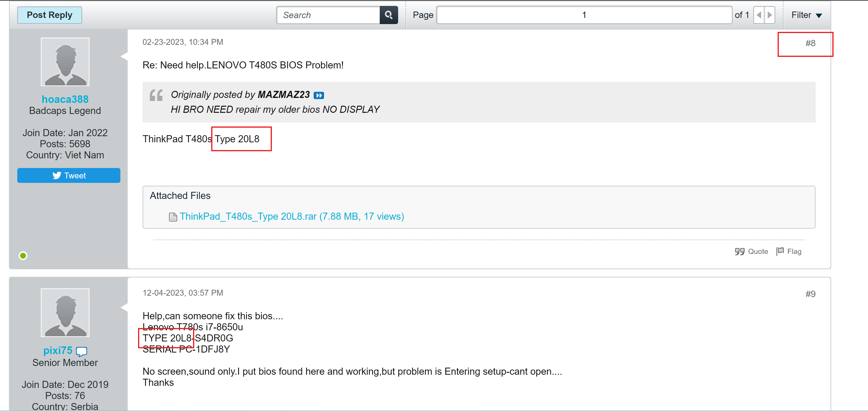Go to previous page arrow
This screenshot has width=868, height=412.
pos(758,15)
